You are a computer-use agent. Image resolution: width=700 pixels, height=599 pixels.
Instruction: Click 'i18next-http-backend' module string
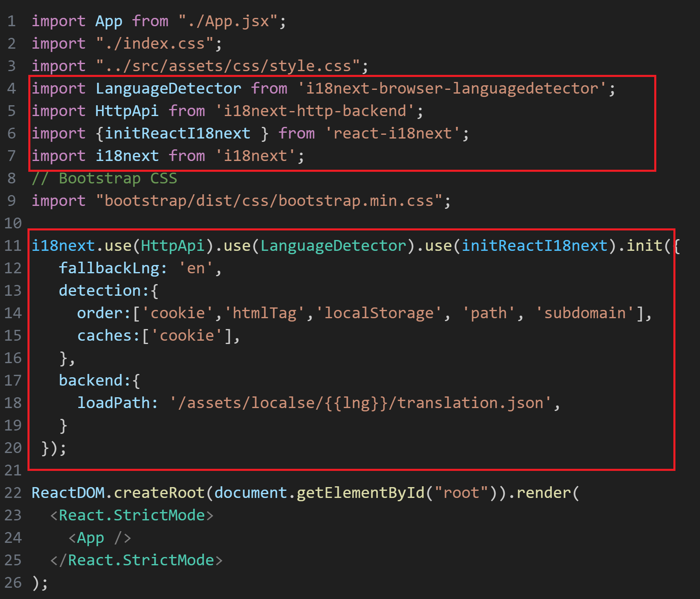point(314,111)
